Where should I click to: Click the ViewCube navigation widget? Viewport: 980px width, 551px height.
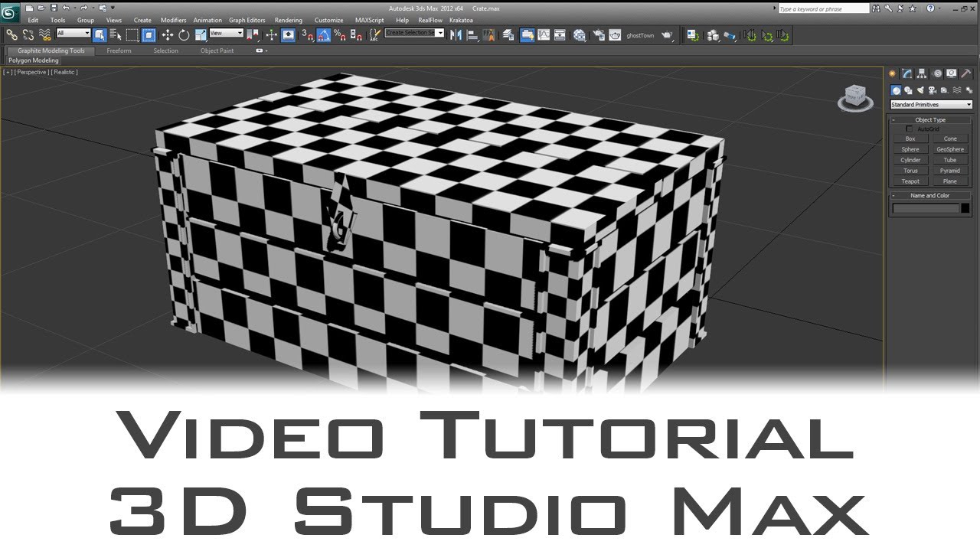pyautogui.click(x=855, y=98)
